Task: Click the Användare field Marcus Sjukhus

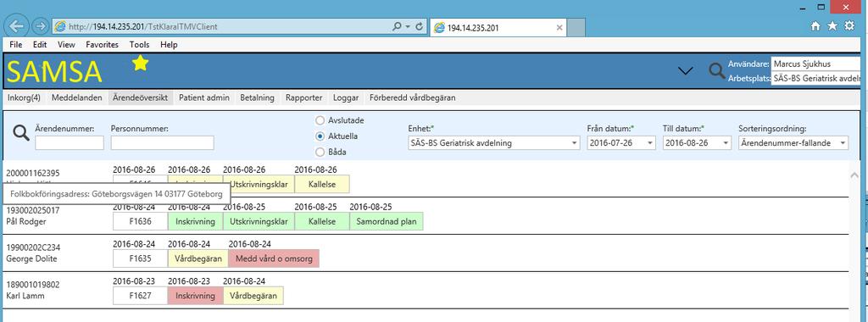Action: tap(817, 64)
